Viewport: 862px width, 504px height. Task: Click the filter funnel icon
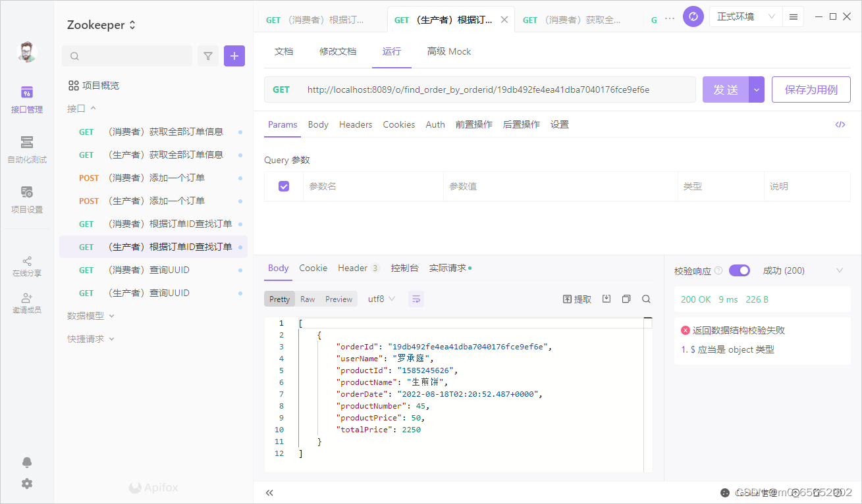[208, 56]
